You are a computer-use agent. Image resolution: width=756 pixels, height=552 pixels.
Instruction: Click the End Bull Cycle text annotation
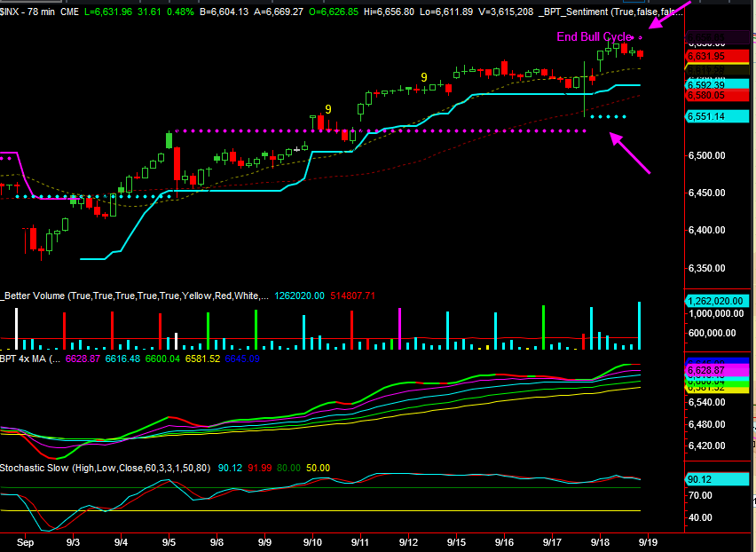click(595, 36)
